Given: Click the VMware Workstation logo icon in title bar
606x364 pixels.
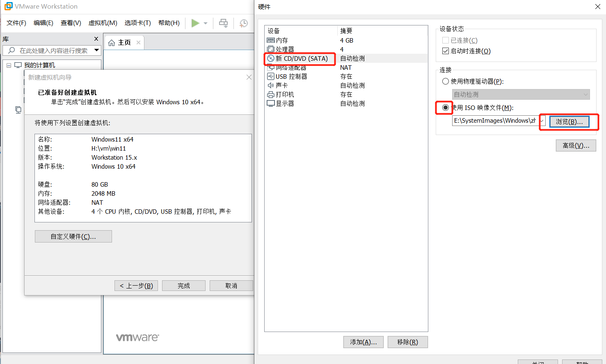Looking at the screenshot, I should 8,6.
